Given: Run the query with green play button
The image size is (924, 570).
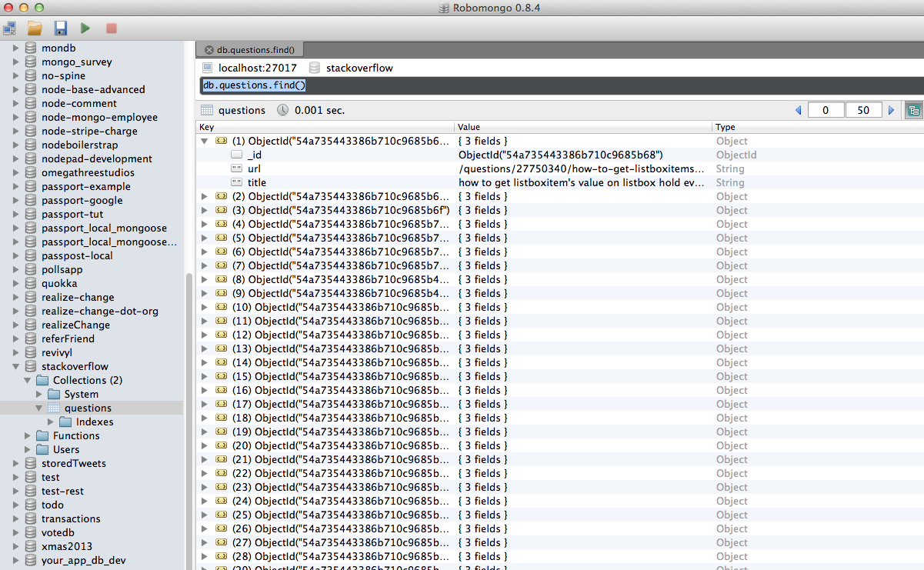Looking at the screenshot, I should coord(85,28).
